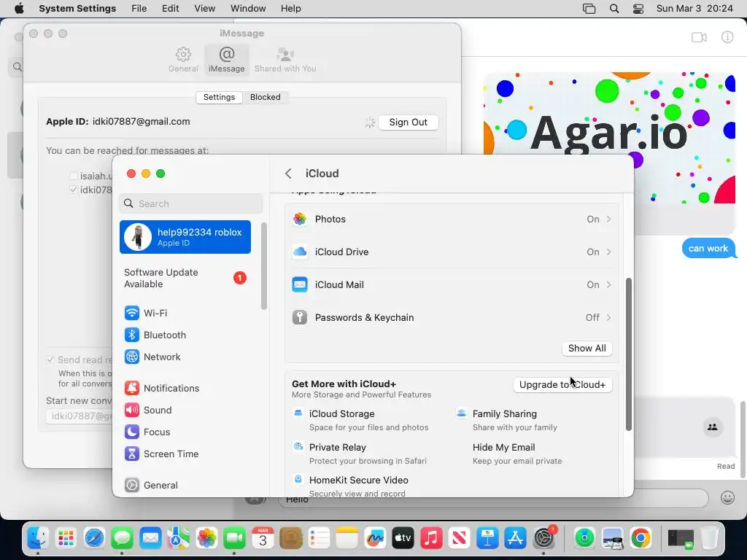
Task: Click Show All apps using iCloud
Action: (587, 348)
